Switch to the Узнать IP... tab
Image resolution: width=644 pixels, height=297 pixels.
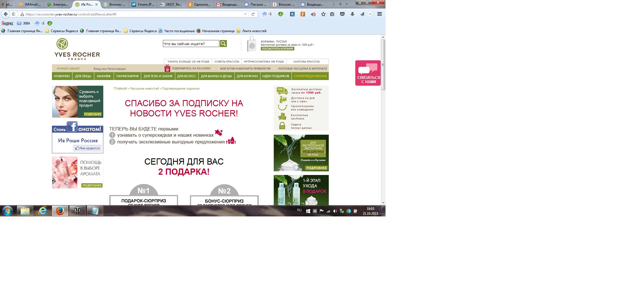143,5
